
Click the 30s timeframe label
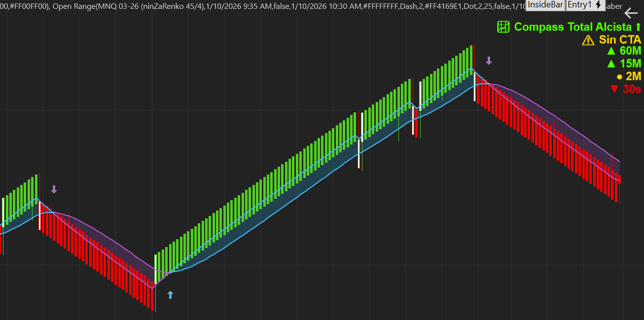tap(632, 89)
